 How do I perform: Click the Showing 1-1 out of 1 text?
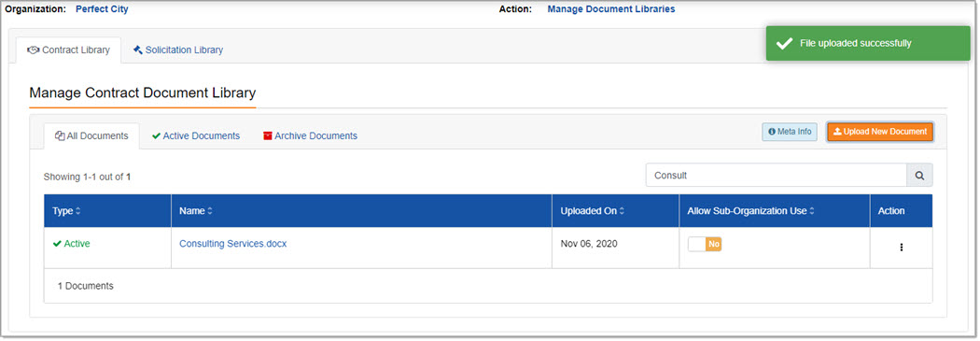[x=87, y=178]
